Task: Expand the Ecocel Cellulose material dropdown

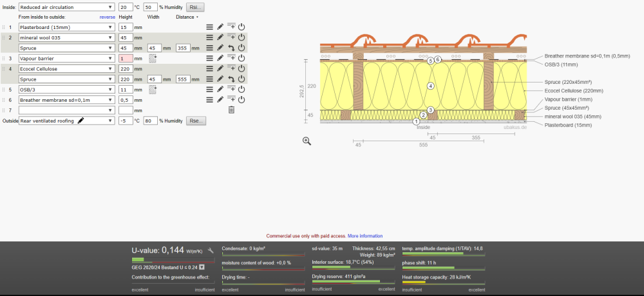Action: coord(66,68)
